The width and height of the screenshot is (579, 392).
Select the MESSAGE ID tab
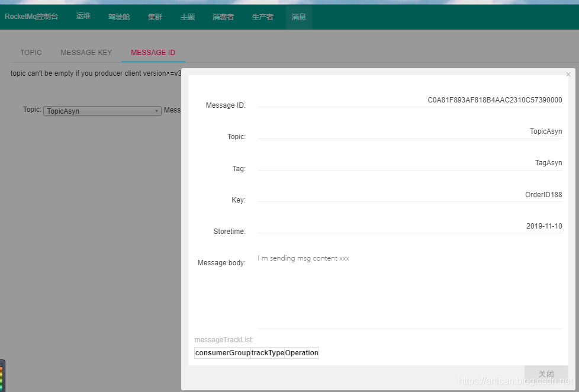pyautogui.click(x=153, y=53)
